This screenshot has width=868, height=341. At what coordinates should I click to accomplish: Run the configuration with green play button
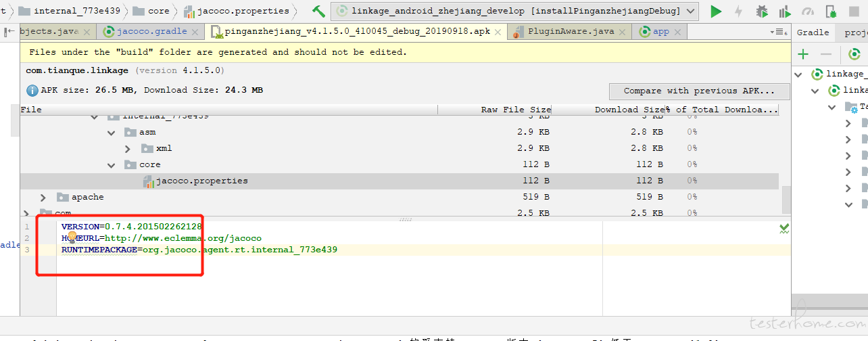coord(716,11)
